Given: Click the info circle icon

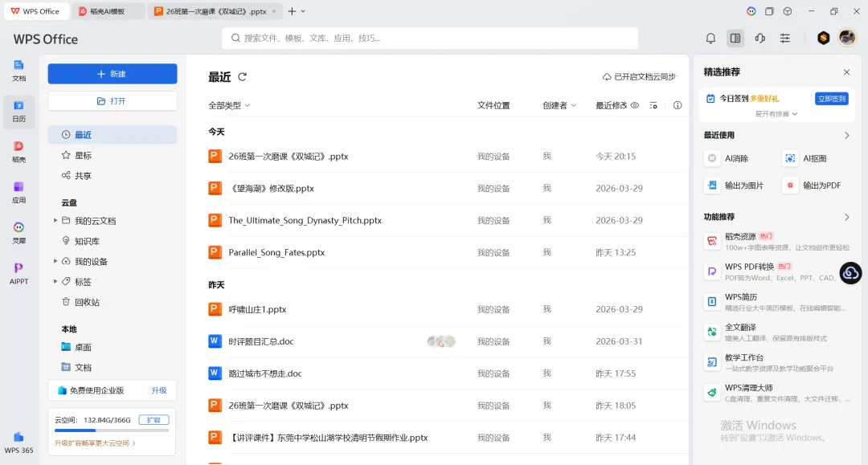Looking at the screenshot, I should click(678, 105).
